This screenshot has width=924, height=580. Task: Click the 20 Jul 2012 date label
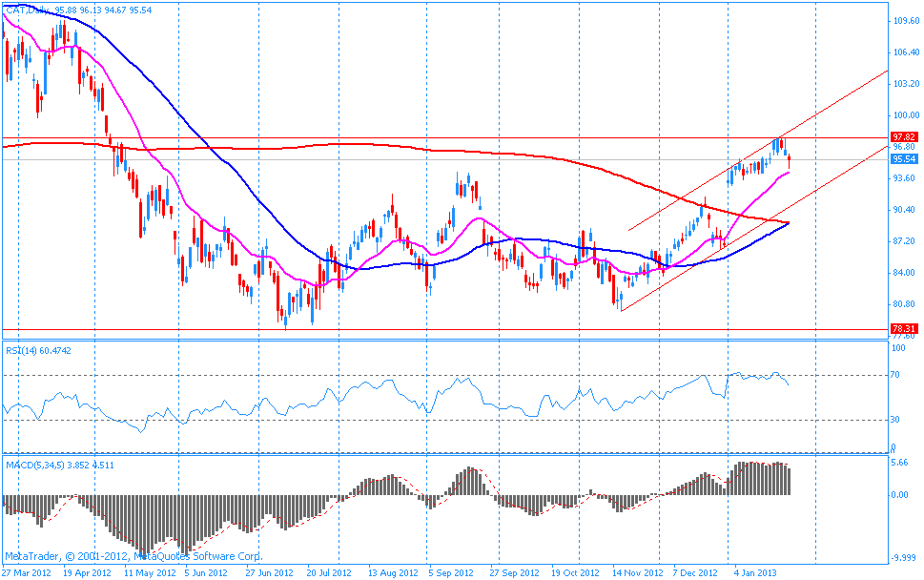[327, 573]
